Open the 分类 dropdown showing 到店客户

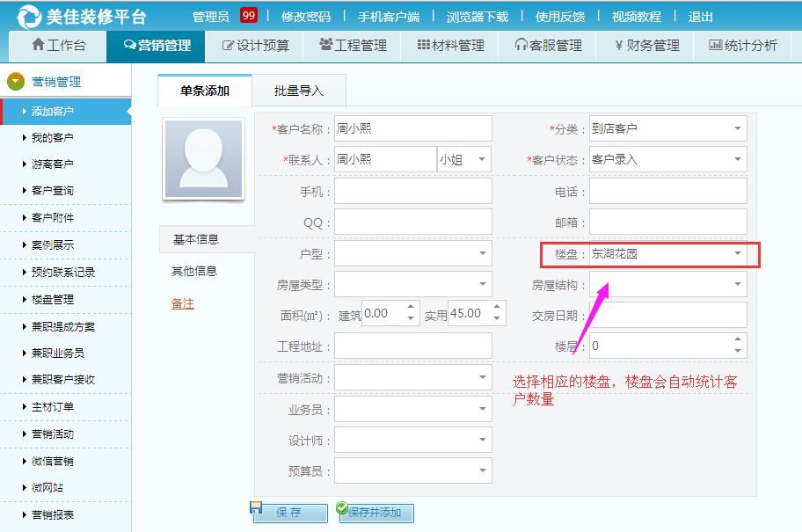[x=737, y=128]
